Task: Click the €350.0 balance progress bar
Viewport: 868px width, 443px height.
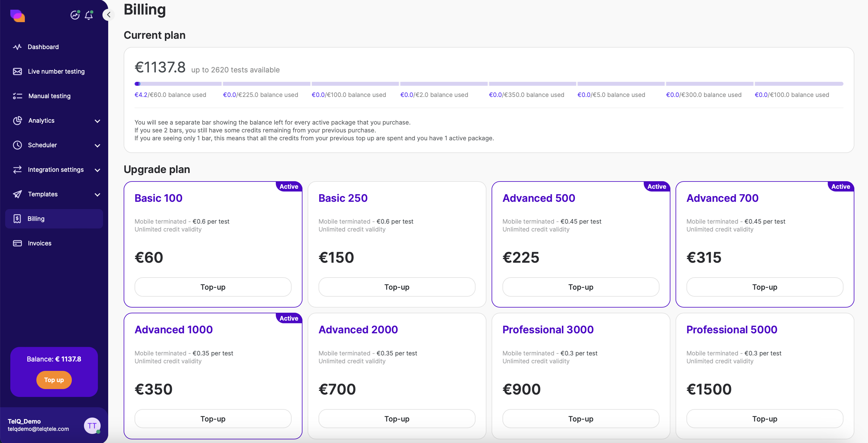Action: tap(532, 84)
